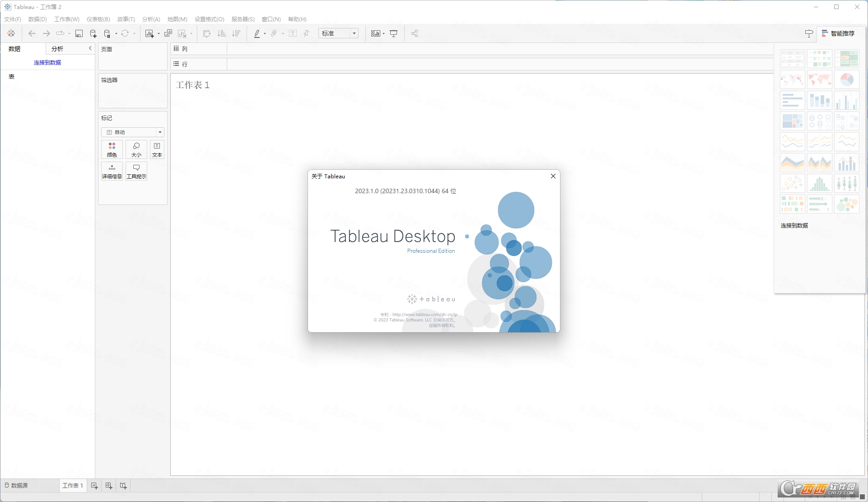This screenshot has width=868, height=502.
Task: Click the 连接到数据 link in data pane
Action: 47,62
